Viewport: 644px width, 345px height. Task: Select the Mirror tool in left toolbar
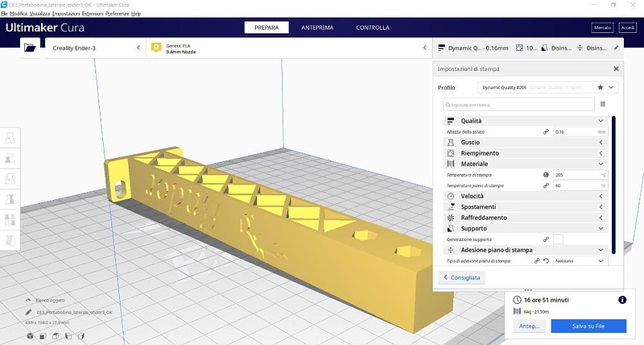coord(10,199)
